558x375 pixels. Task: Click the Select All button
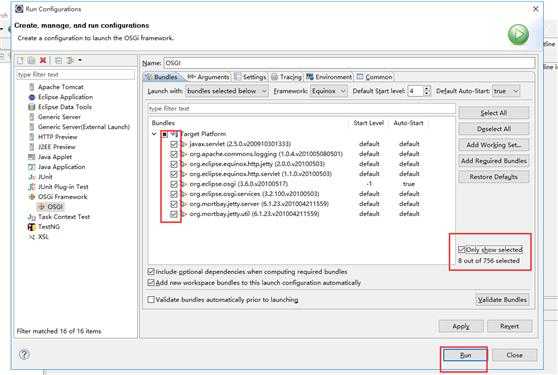pos(494,113)
